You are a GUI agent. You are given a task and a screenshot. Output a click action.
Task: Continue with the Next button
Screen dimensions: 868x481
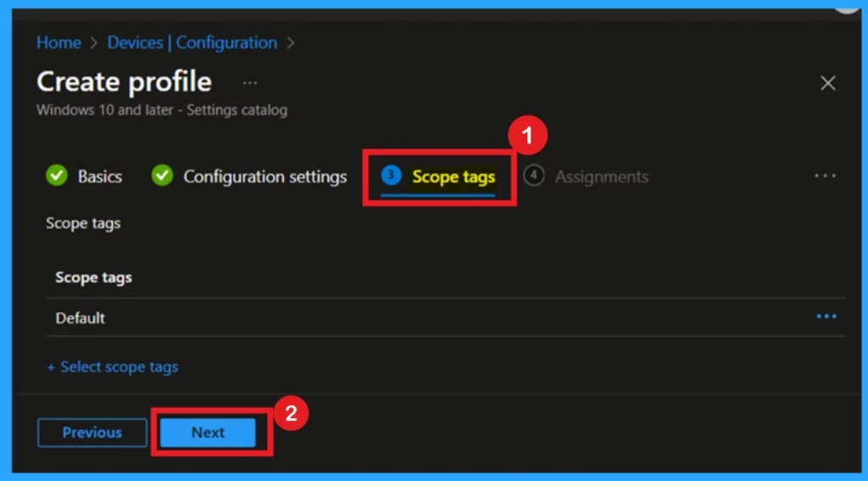point(209,433)
